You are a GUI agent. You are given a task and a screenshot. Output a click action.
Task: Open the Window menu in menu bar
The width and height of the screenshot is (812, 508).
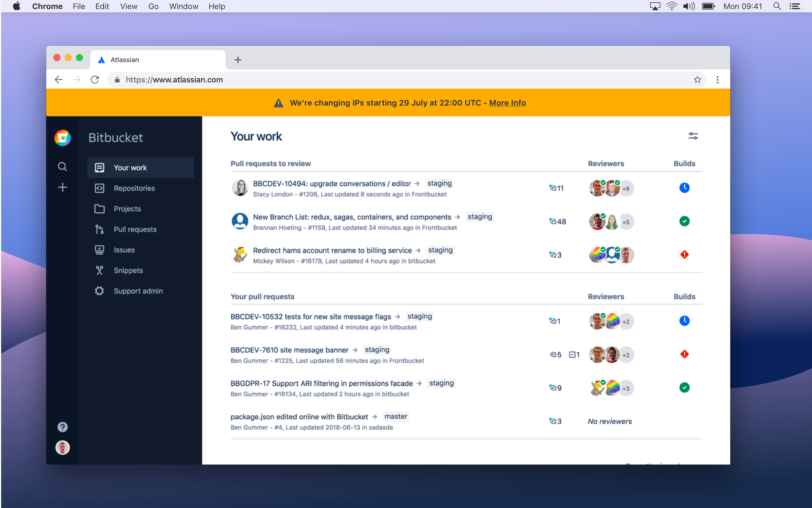click(184, 6)
